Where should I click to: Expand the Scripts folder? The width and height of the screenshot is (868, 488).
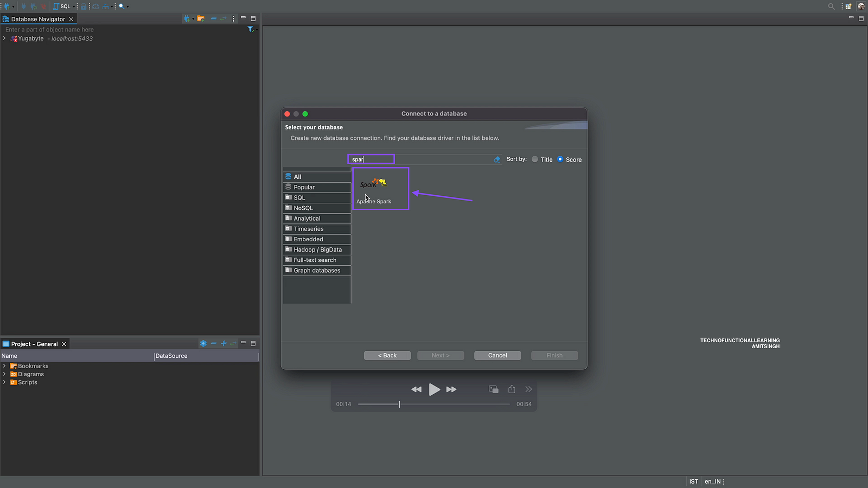point(4,382)
